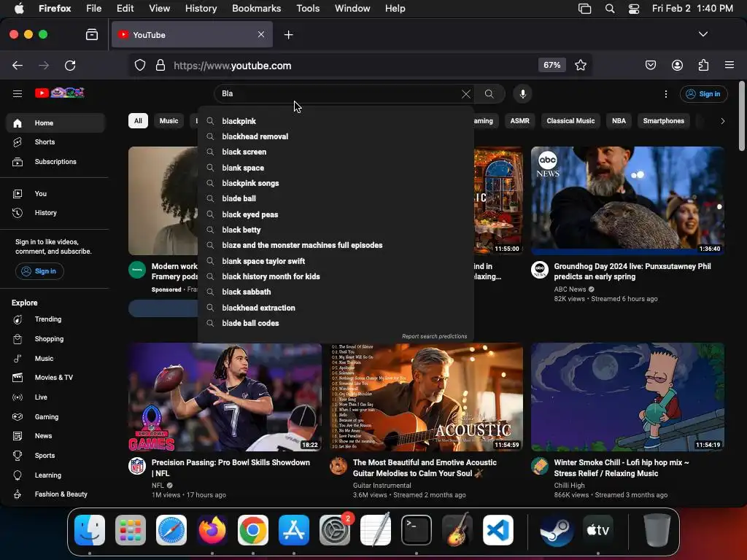
Task: Click the page vertical scrollbar
Action: 741,117
